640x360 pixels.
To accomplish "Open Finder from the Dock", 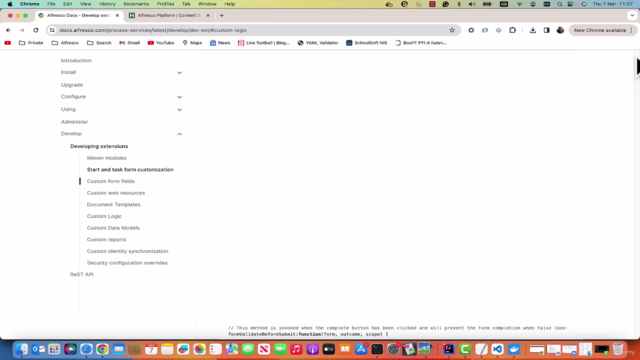I will pyautogui.click(x=22, y=349).
